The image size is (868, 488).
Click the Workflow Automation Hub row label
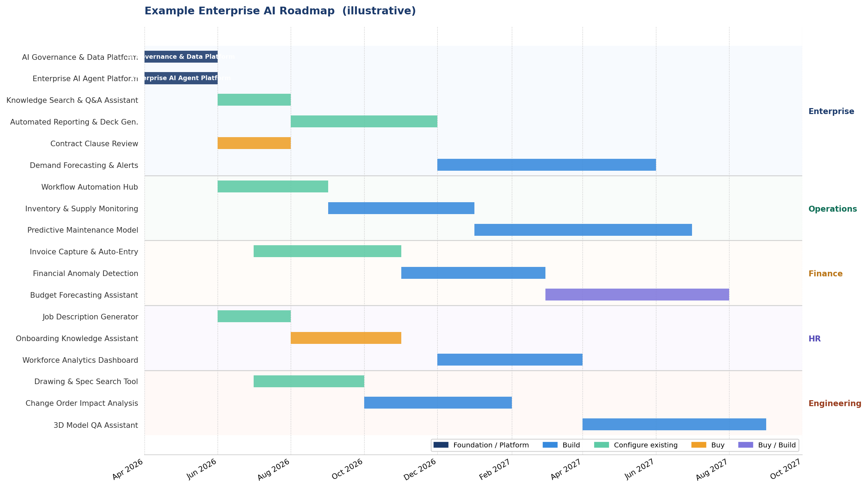90,187
